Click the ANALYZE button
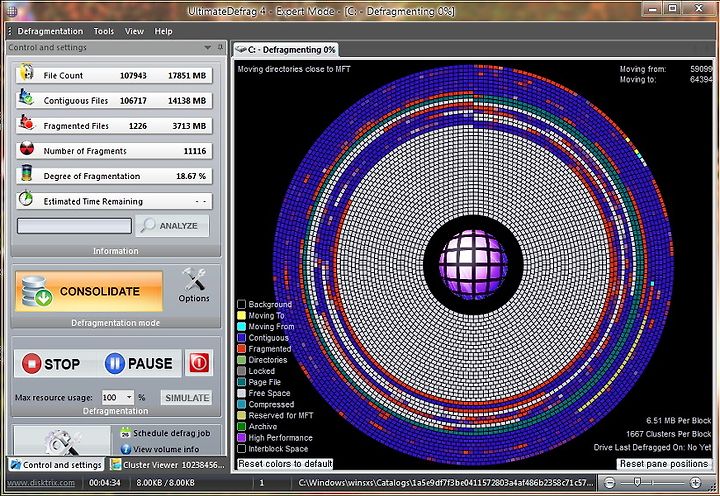This screenshot has width=720, height=496. (x=172, y=226)
